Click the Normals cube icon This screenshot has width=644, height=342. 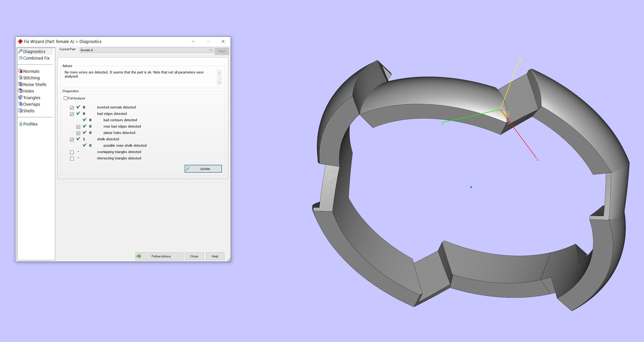[x=20, y=71]
